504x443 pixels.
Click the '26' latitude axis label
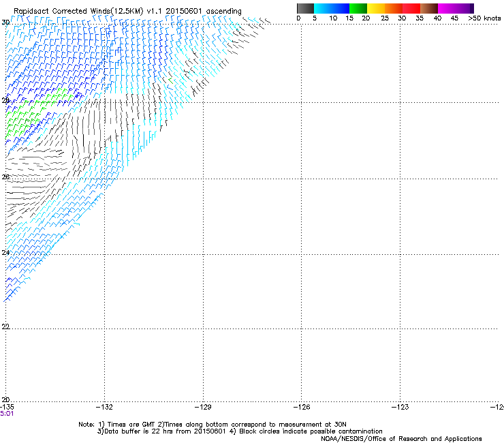pos(5,177)
